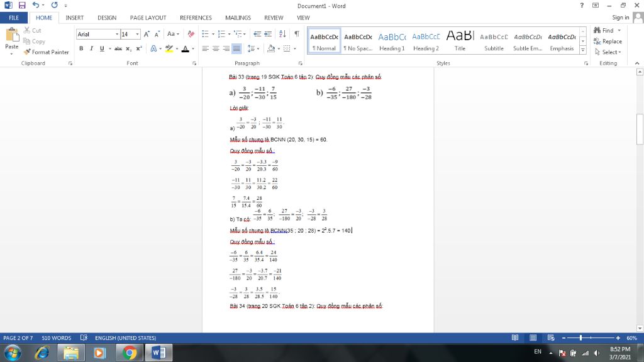Image resolution: width=644 pixels, height=362 pixels.
Task: Open the font size dropdown
Action: [x=137, y=35]
